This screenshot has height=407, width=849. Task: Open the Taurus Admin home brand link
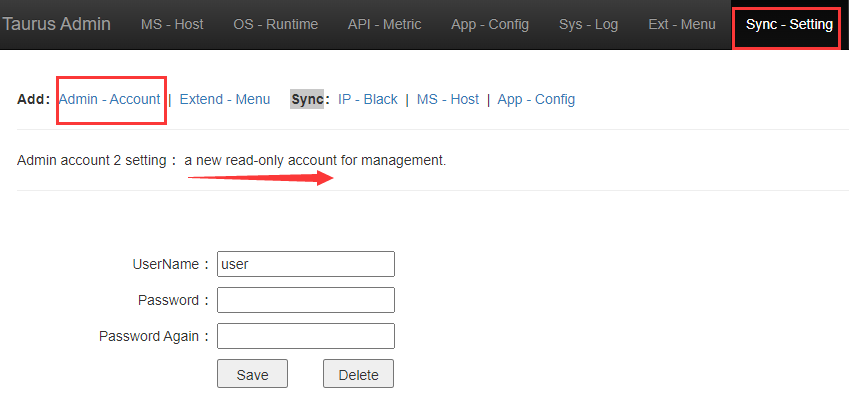click(x=57, y=24)
